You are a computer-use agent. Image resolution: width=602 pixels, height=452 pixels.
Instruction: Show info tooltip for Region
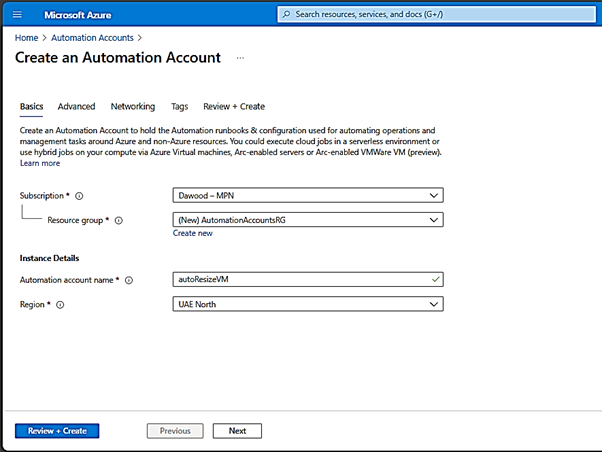point(60,305)
